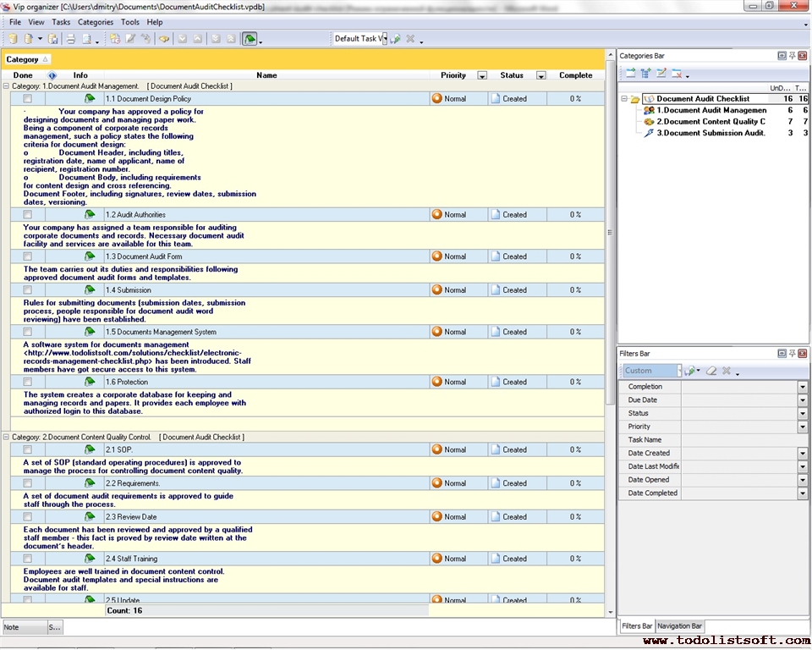Click the edit category pencil icon
Image resolution: width=812 pixels, height=650 pixels.
coord(661,74)
